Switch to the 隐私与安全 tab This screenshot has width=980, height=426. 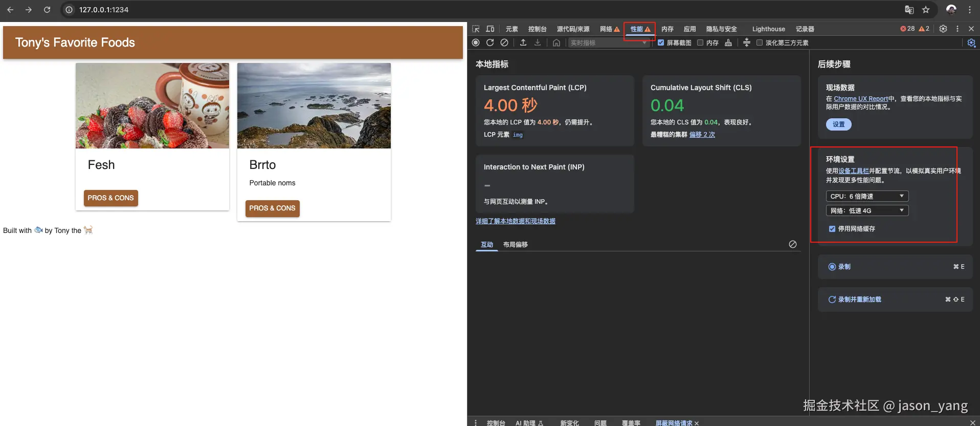[721, 29]
